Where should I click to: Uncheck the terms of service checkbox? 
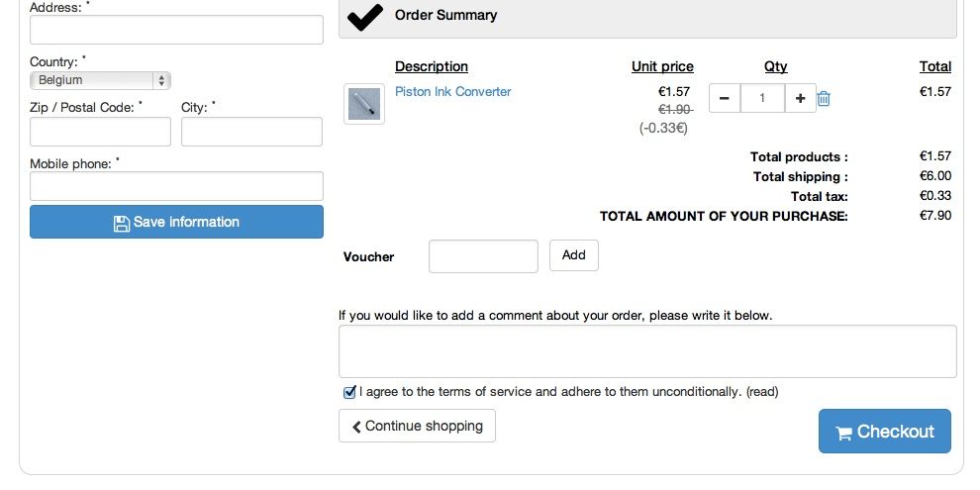(349, 393)
